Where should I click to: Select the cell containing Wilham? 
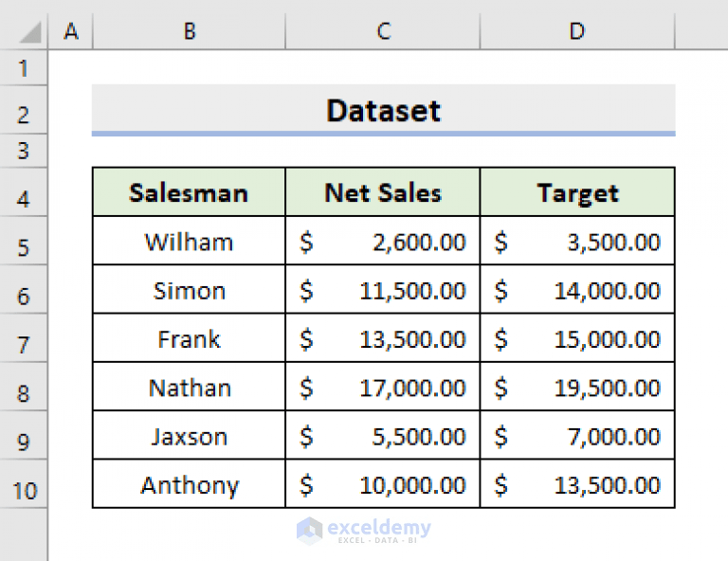[x=189, y=242]
